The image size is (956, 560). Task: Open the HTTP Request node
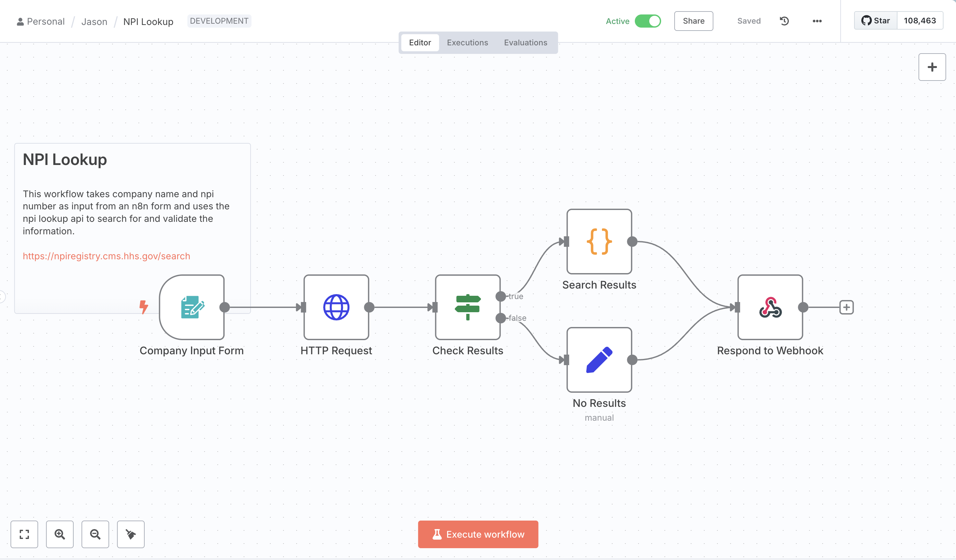(336, 307)
